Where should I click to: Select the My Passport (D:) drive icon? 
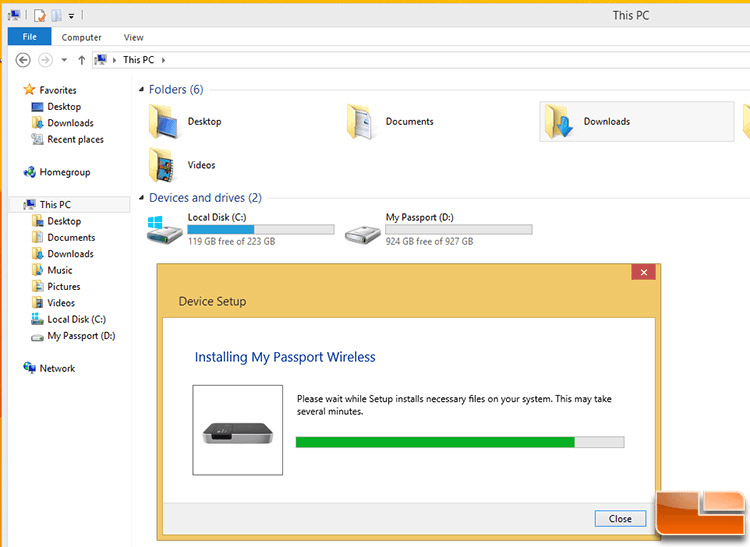pos(363,234)
